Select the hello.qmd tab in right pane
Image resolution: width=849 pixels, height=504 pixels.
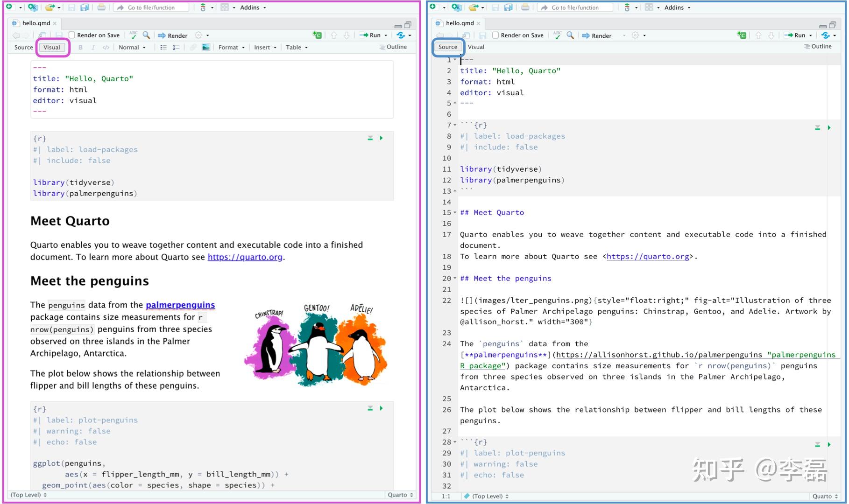(x=459, y=23)
